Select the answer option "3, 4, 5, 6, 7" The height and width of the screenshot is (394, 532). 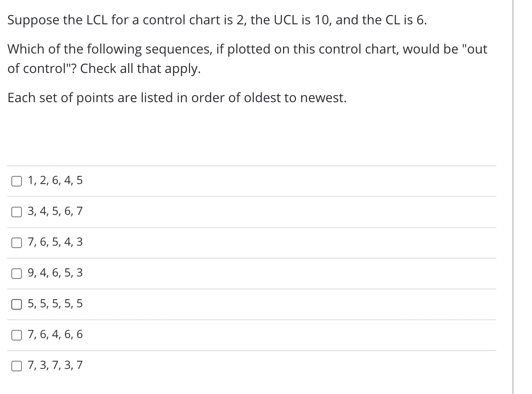(x=55, y=211)
